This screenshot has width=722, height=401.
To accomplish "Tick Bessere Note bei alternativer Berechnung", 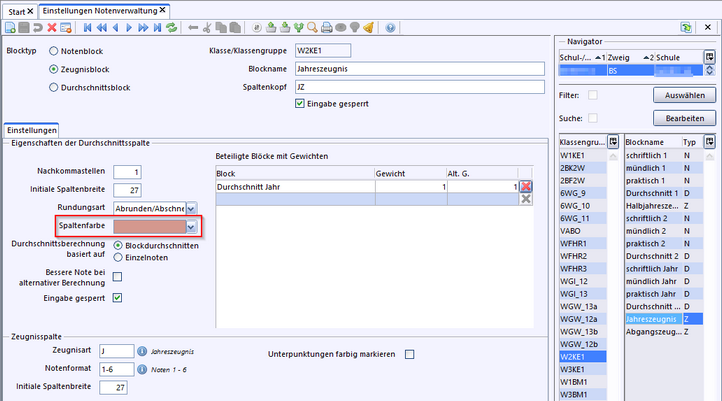I will (x=118, y=277).
